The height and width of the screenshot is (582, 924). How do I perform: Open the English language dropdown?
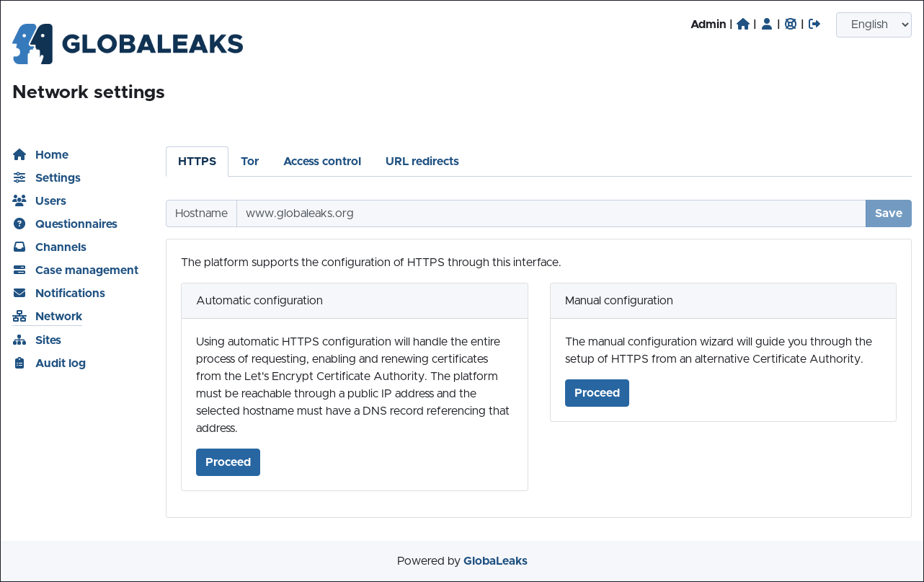coord(874,25)
